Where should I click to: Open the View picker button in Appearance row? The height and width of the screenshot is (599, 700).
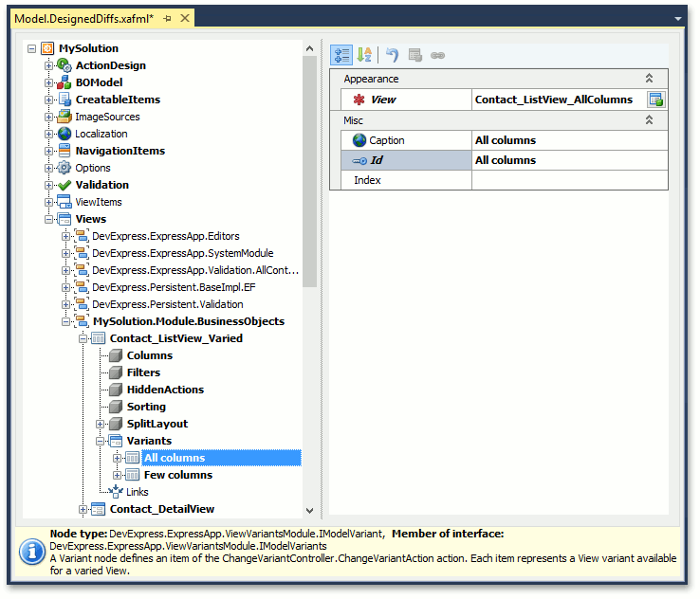(655, 100)
